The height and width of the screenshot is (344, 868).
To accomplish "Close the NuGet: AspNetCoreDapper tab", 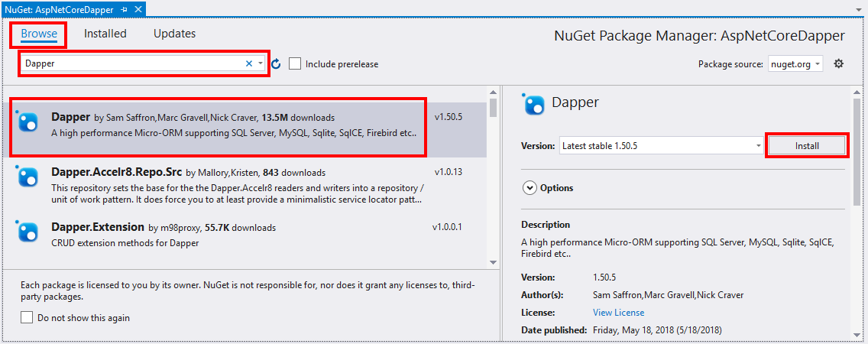I will [x=138, y=9].
